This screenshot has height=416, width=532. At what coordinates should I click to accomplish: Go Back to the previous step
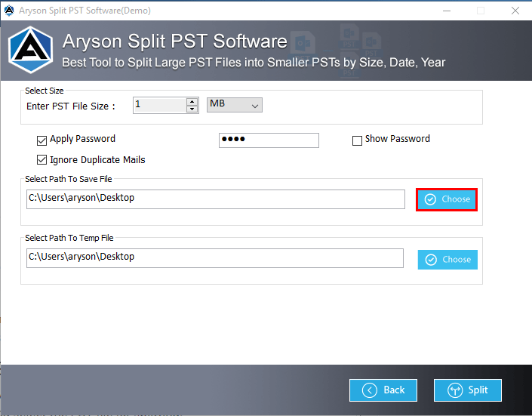(383, 390)
